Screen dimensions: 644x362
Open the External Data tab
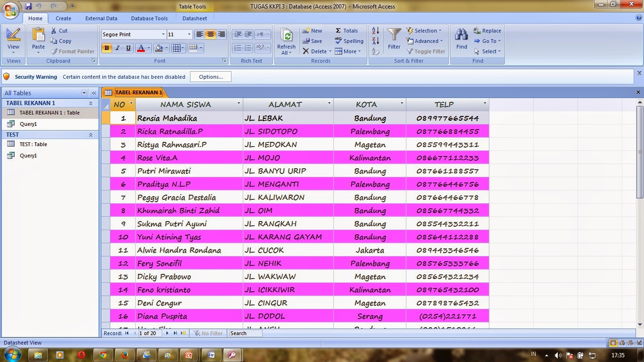pos(101,18)
